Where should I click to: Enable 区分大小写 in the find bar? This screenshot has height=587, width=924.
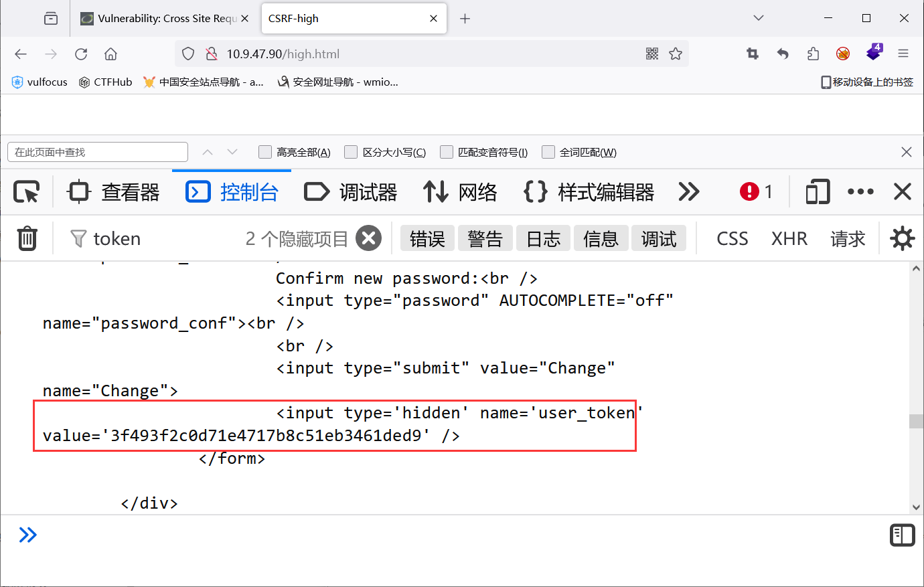351,152
